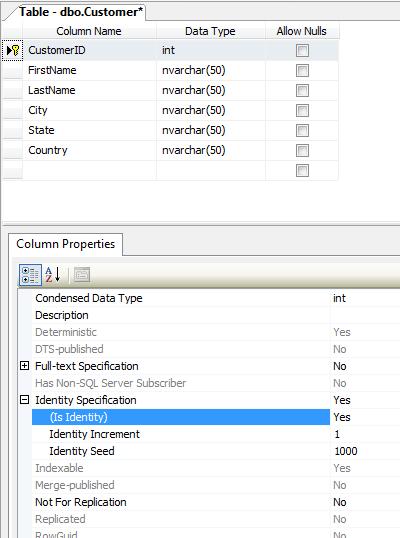400x538 pixels.
Task: Click the int data type for CustomerID
Action: [211, 50]
